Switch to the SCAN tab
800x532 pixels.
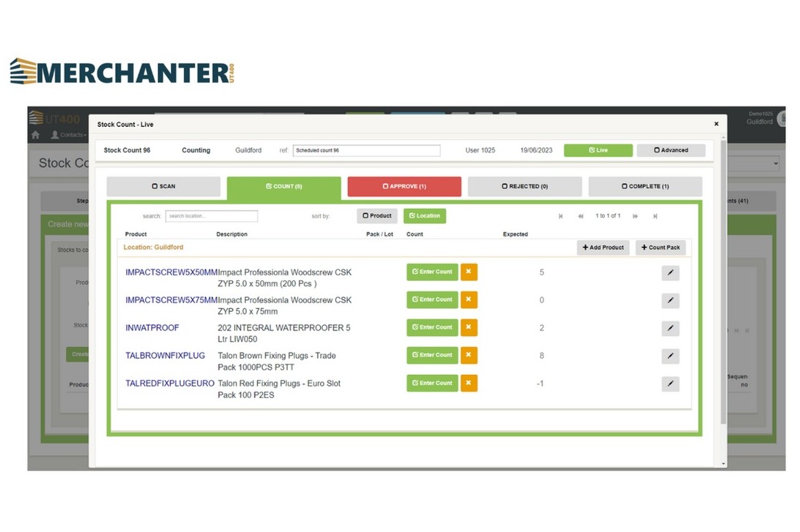point(163,186)
